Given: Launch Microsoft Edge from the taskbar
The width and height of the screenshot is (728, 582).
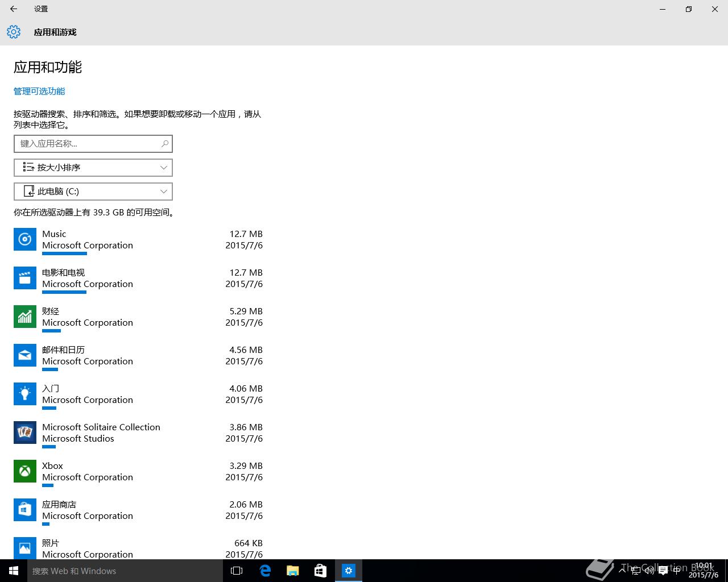Looking at the screenshot, I should [x=264, y=571].
